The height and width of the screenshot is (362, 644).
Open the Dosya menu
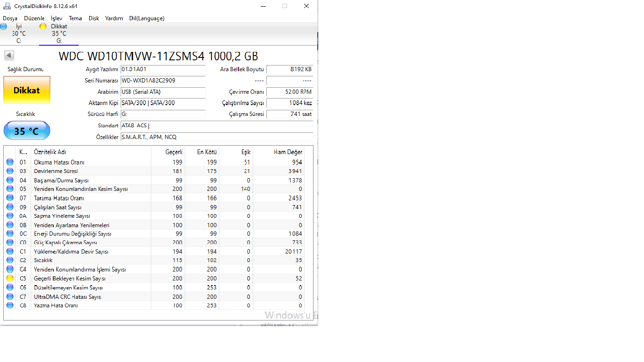[10, 18]
